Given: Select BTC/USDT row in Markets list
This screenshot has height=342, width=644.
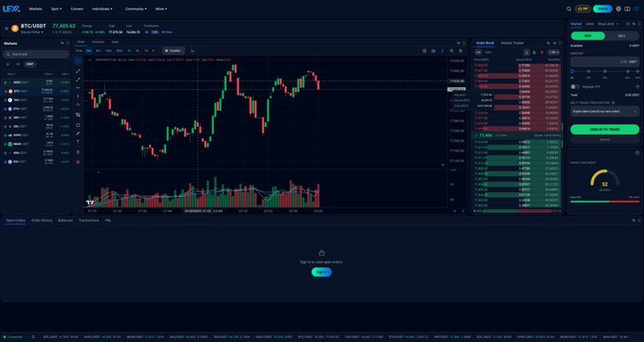Looking at the screenshot, I should pos(36,91).
